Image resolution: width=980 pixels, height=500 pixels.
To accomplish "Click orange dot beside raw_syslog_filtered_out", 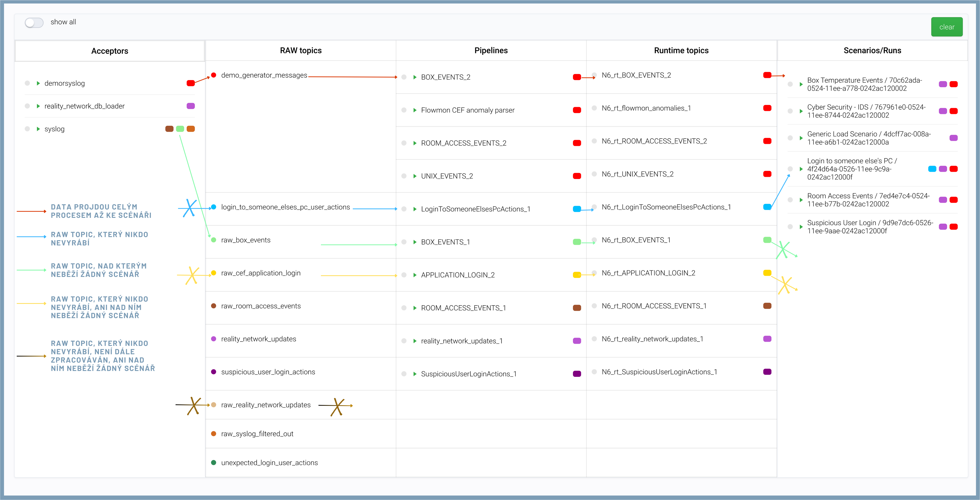I will click(214, 434).
